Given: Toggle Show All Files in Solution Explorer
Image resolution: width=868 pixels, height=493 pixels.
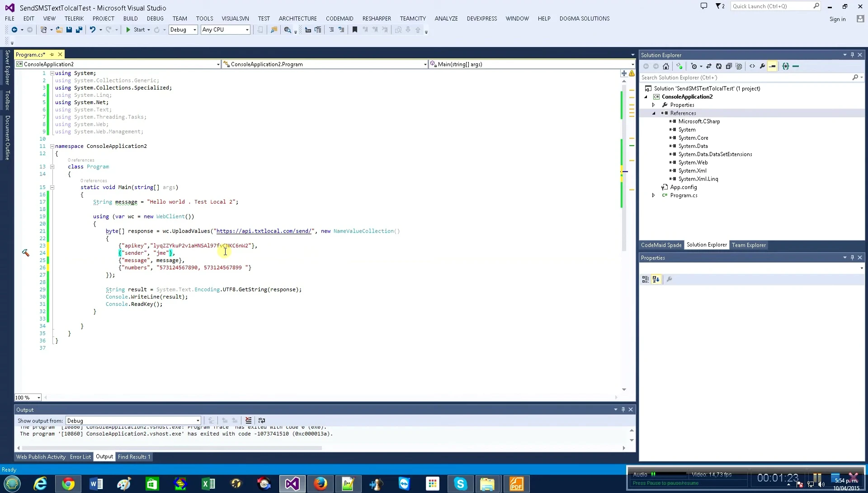Looking at the screenshot, I should pyautogui.click(x=739, y=66).
